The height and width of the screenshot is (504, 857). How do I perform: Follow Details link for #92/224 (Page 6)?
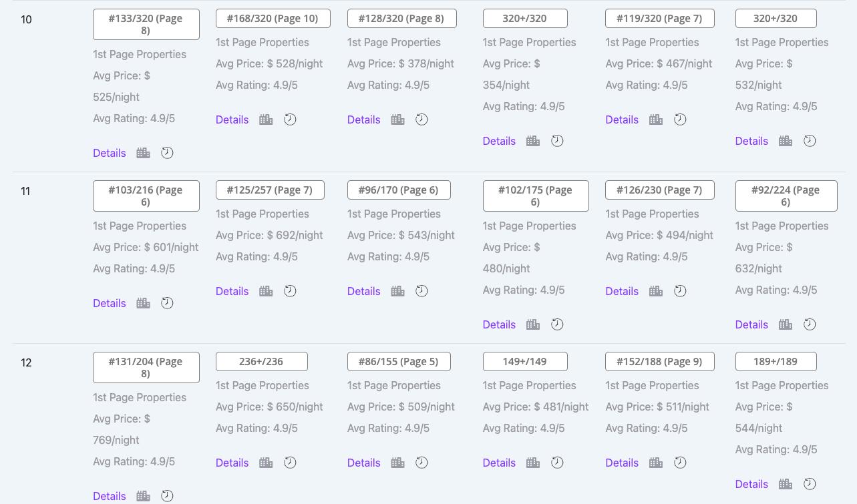(x=751, y=324)
